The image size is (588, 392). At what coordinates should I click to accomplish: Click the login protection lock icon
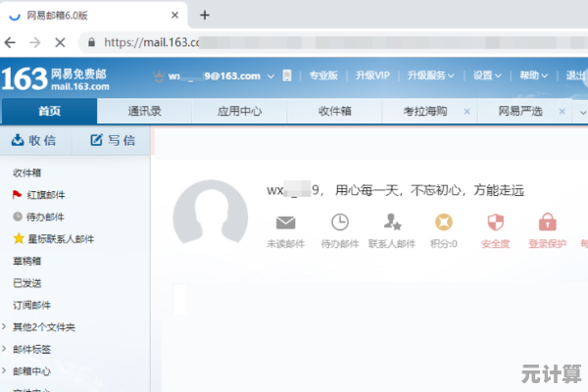[x=547, y=222]
